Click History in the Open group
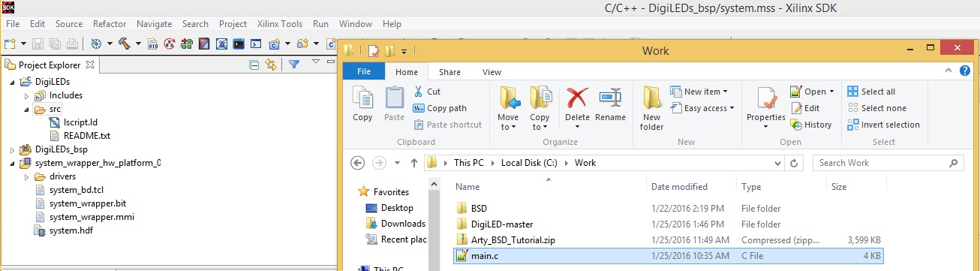The height and width of the screenshot is (271, 980). click(x=811, y=125)
